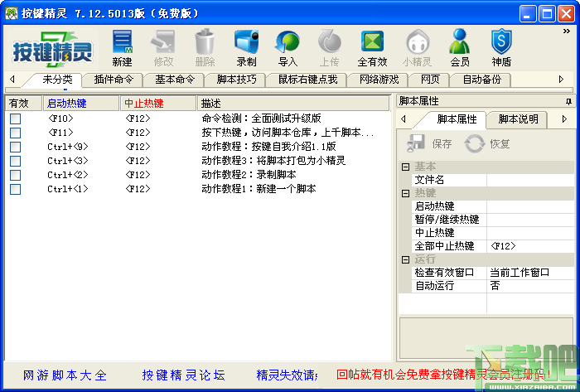Switch to the 脚本说明 tab
The width and height of the screenshot is (580, 392).
(518, 119)
